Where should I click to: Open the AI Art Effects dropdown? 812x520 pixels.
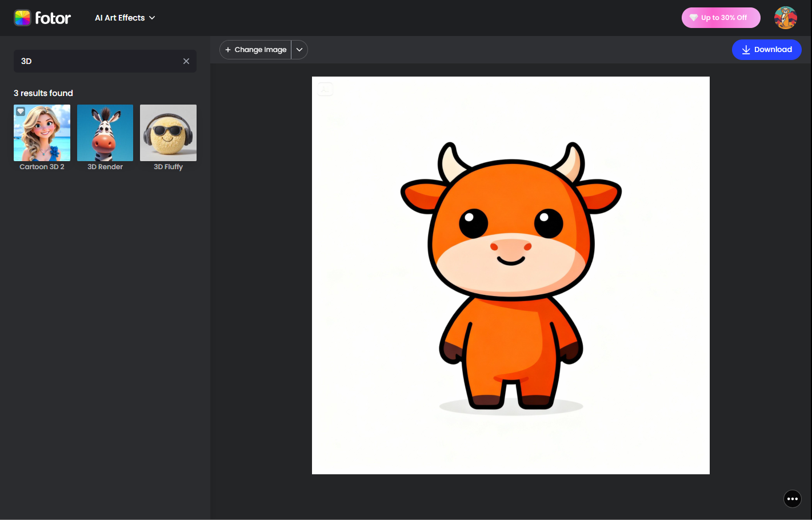125,18
